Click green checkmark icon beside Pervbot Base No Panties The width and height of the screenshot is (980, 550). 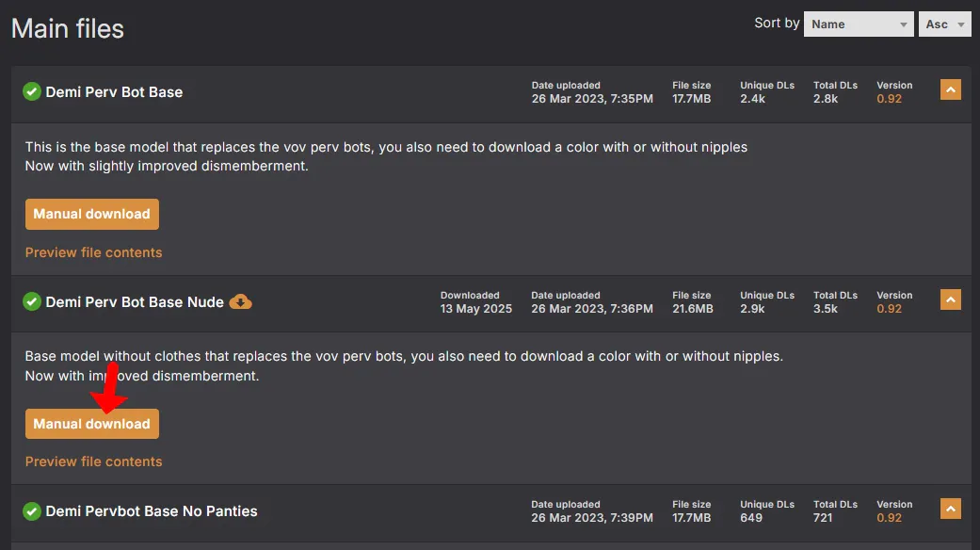(32, 510)
